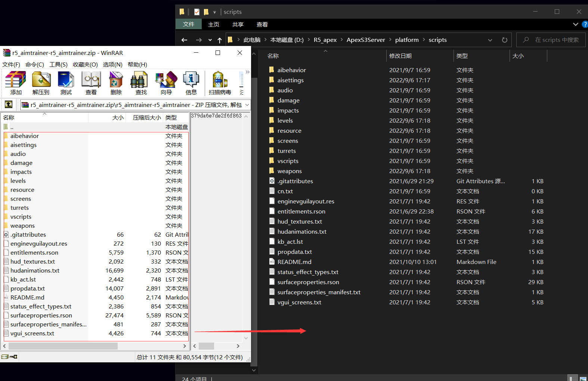Click WinRAR status bar drive icon
588x381 pixels.
click(x=5, y=357)
